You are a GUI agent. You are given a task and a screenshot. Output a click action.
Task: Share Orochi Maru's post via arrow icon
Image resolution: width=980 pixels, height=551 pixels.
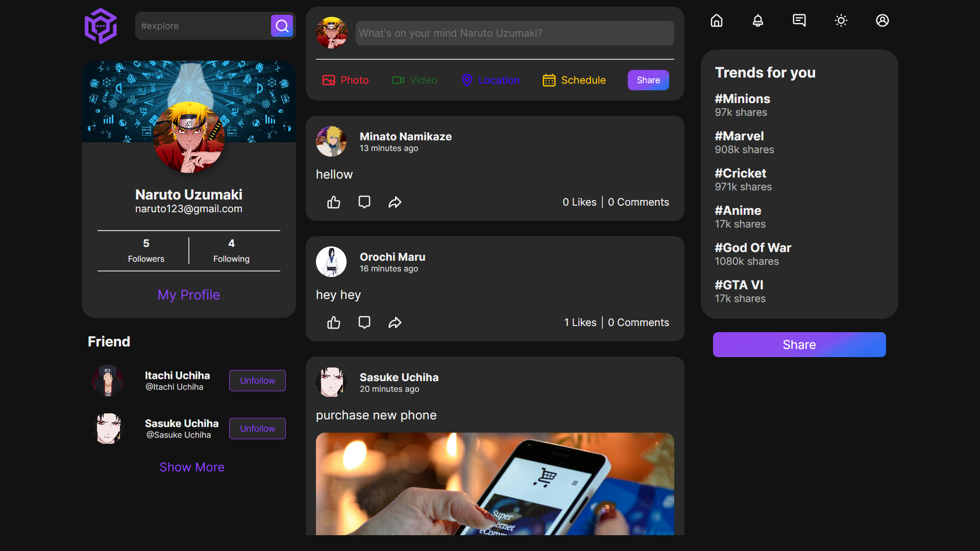point(395,322)
